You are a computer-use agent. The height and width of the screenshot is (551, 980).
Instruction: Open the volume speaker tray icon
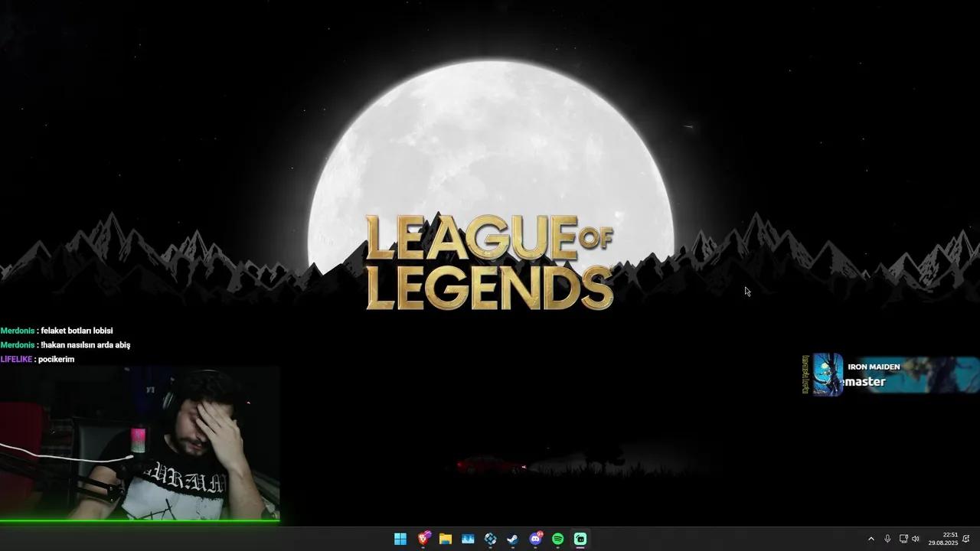(x=916, y=539)
